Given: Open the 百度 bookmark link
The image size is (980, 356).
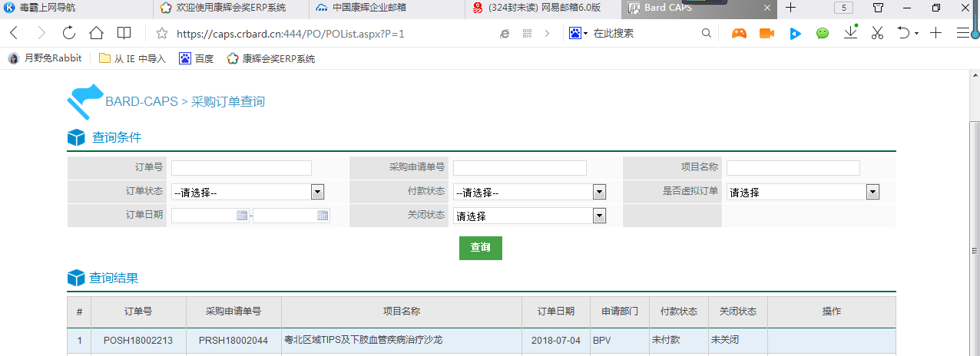Looking at the screenshot, I should pos(197,58).
